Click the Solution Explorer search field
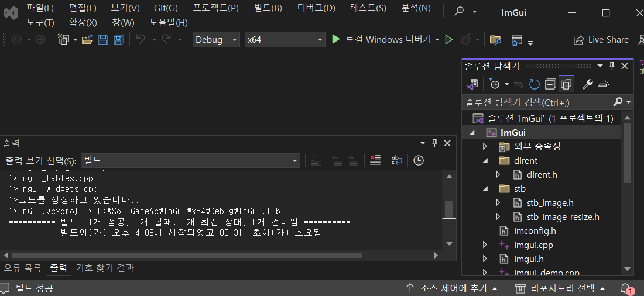Viewport: 644px width, 296px height. click(x=538, y=102)
